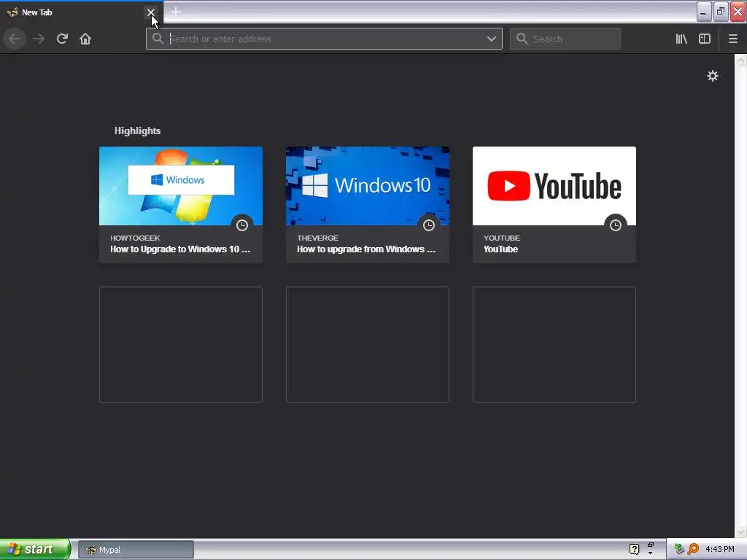The image size is (747, 560).
Task: Expand the address bar history dropdown
Action: click(491, 39)
